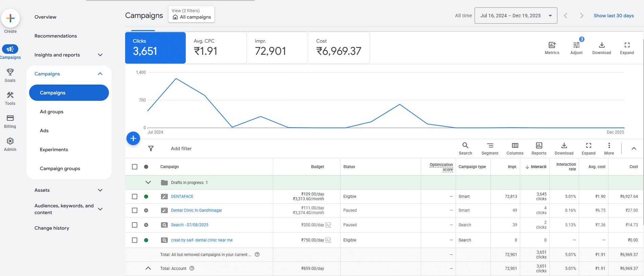Go to Billing section
The image size is (644, 276).
point(10,118)
